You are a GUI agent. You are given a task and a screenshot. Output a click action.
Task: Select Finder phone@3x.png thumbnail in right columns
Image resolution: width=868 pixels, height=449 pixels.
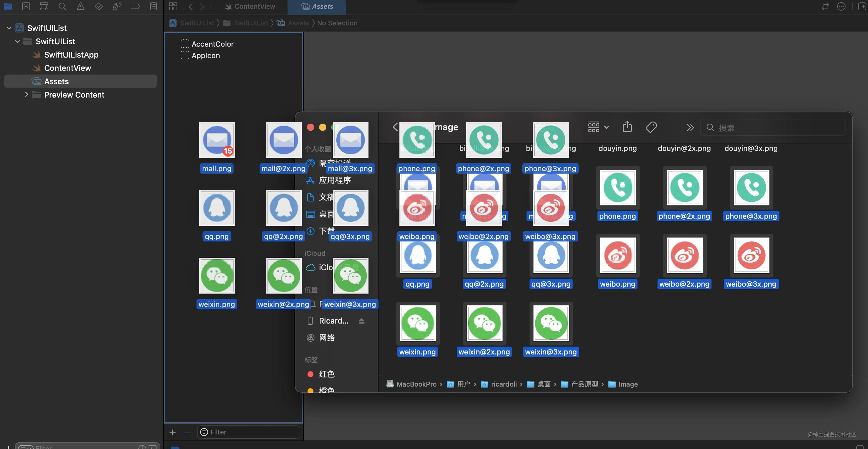[751, 188]
